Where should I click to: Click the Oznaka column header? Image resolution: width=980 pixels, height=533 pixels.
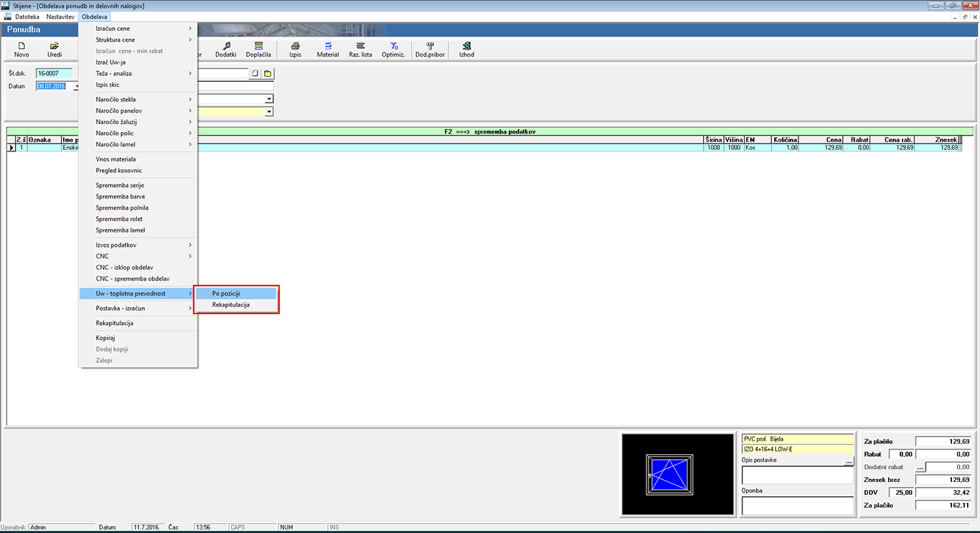[44, 140]
